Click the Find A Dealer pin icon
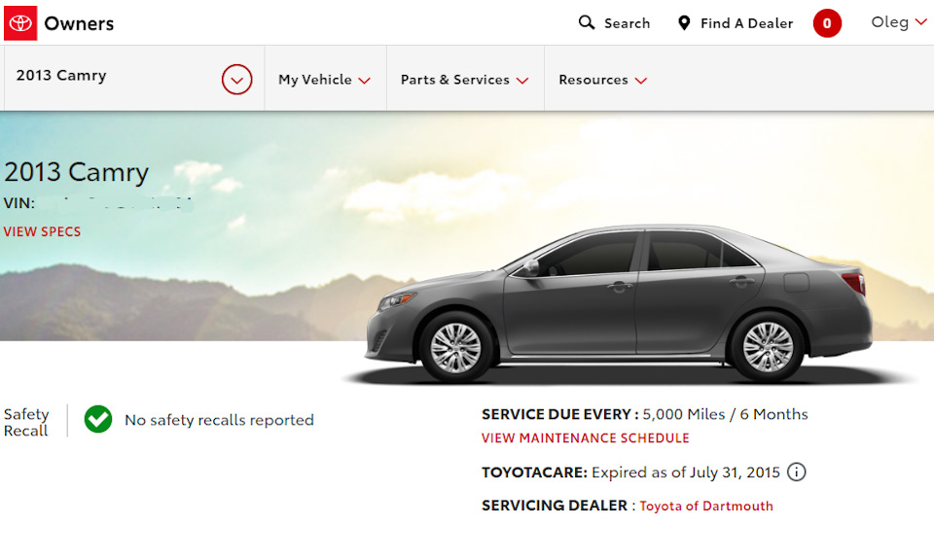 684,23
